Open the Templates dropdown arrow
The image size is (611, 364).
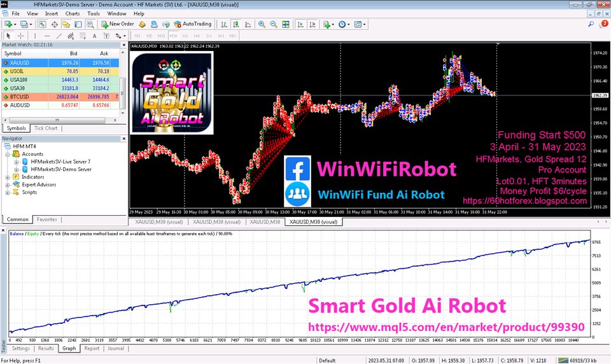coord(364,25)
